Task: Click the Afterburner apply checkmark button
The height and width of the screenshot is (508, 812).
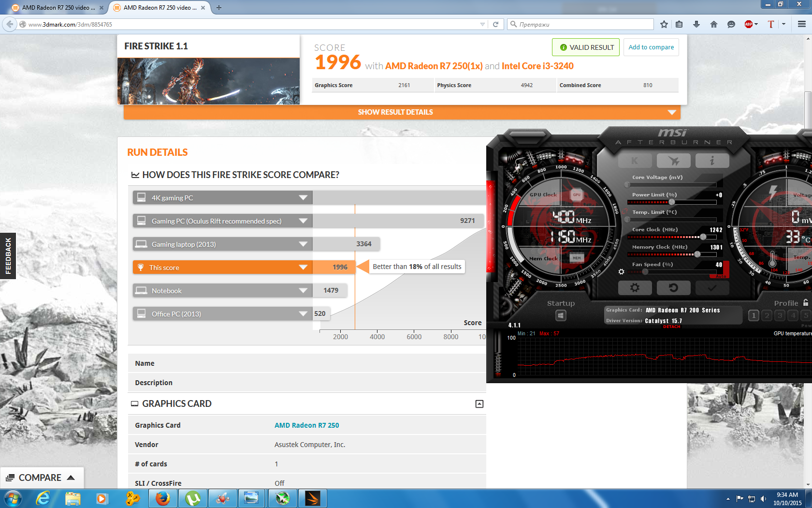Action: pos(712,288)
